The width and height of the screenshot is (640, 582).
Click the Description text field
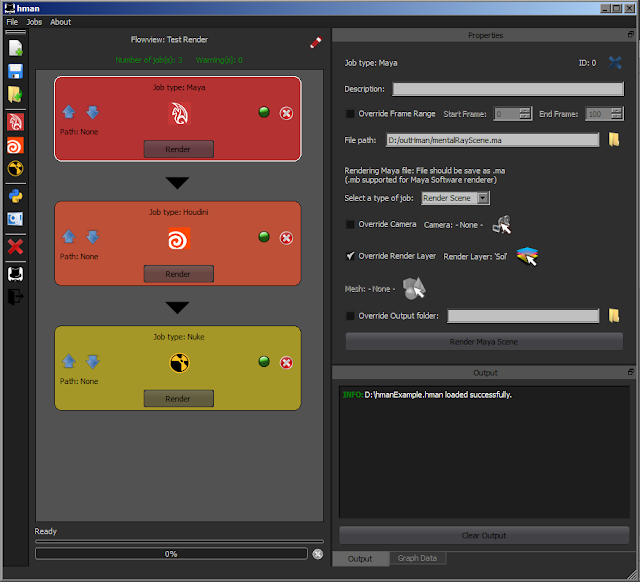[x=508, y=89]
